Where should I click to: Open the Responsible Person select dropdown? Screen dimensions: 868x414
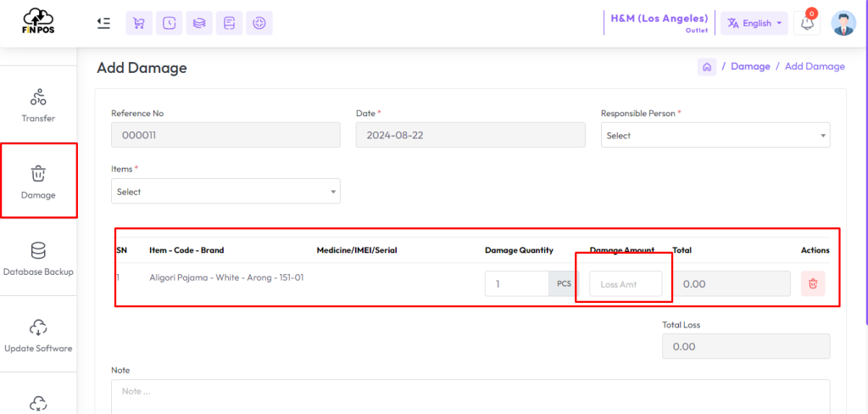pos(715,135)
